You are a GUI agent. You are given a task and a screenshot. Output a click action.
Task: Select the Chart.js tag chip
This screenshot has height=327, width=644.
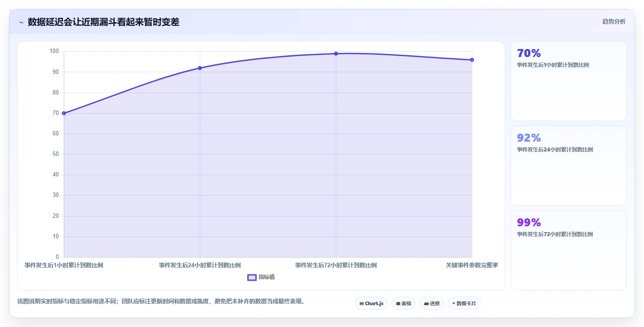pos(372,303)
